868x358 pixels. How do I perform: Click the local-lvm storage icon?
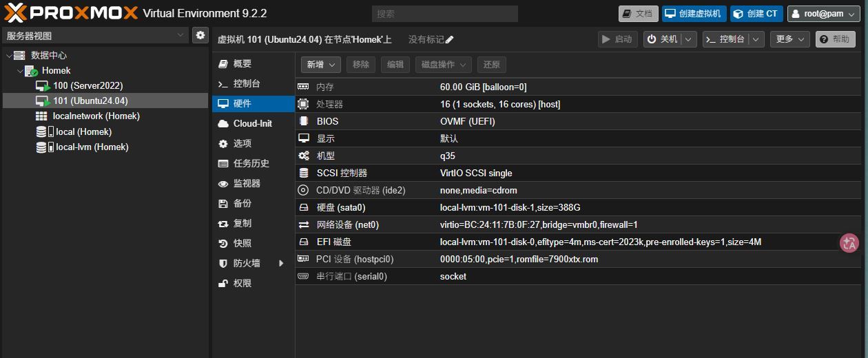pyautogui.click(x=41, y=147)
